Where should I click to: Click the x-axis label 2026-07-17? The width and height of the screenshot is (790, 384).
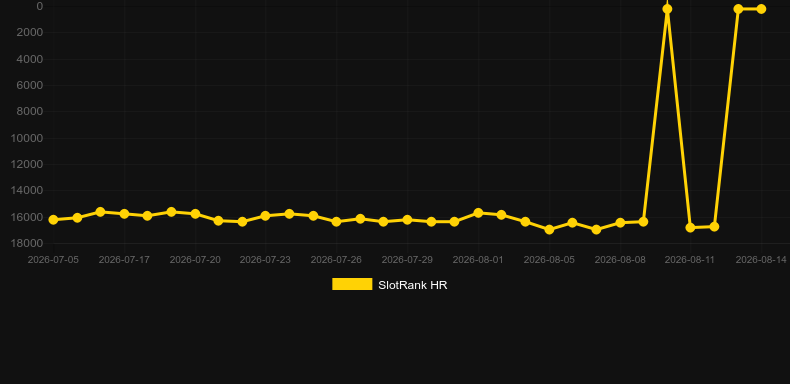[124, 260]
